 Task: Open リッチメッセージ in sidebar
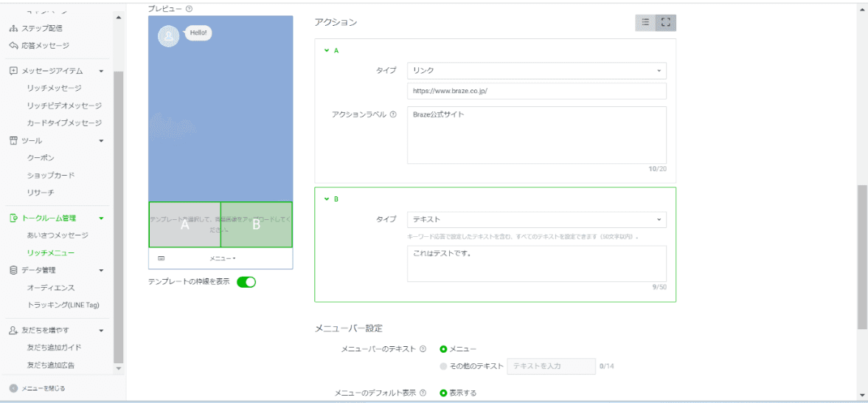pos(54,88)
